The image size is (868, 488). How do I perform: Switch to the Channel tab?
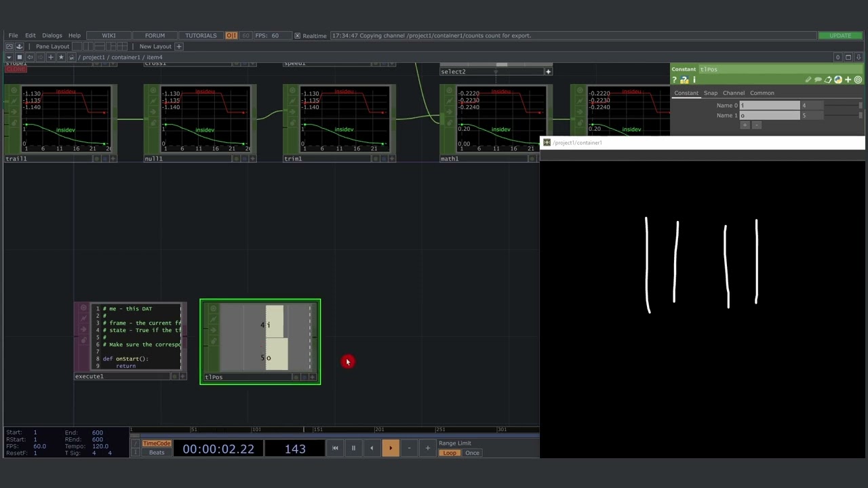(733, 93)
